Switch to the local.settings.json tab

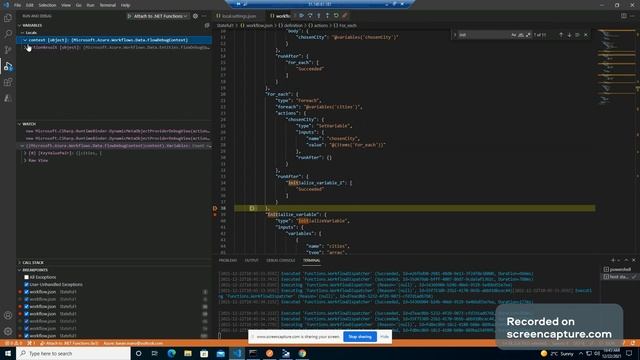239,16
